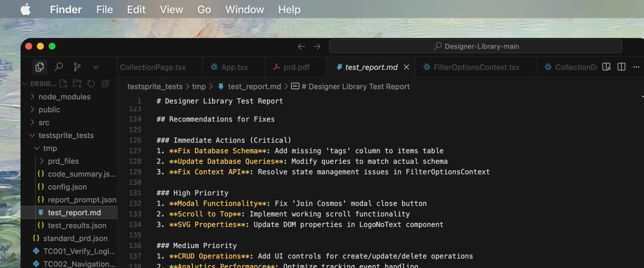Show additional views chevron in activity bar
Image resolution: width=644 pixels, height=268 pixels.
(x=96, y=67)
